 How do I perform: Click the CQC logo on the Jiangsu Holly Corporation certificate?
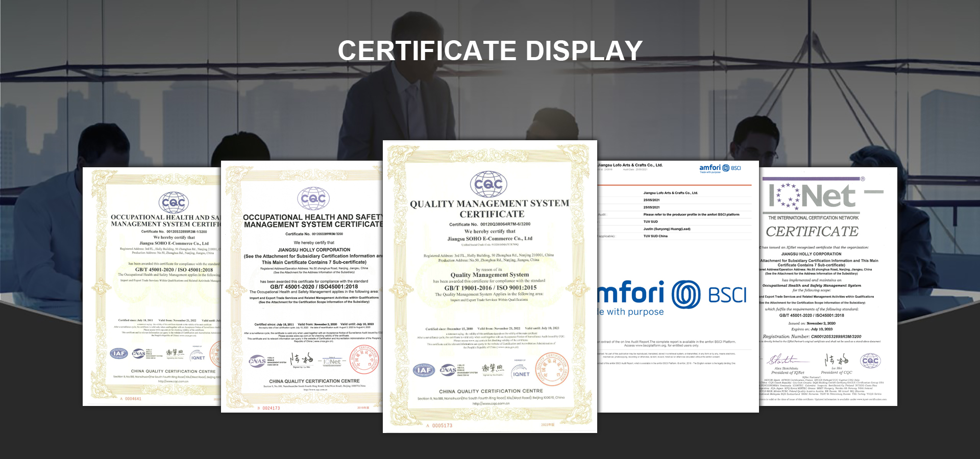coord(313,198)
